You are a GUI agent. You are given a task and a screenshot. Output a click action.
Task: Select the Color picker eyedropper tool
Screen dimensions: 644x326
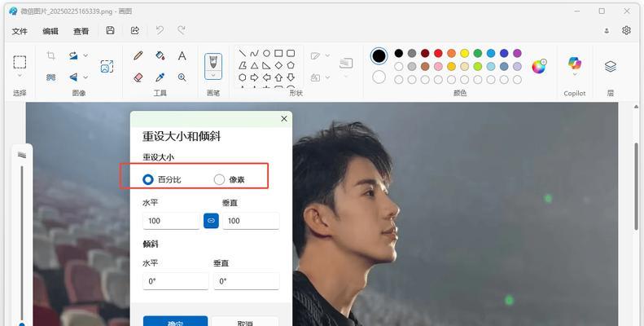160,77
